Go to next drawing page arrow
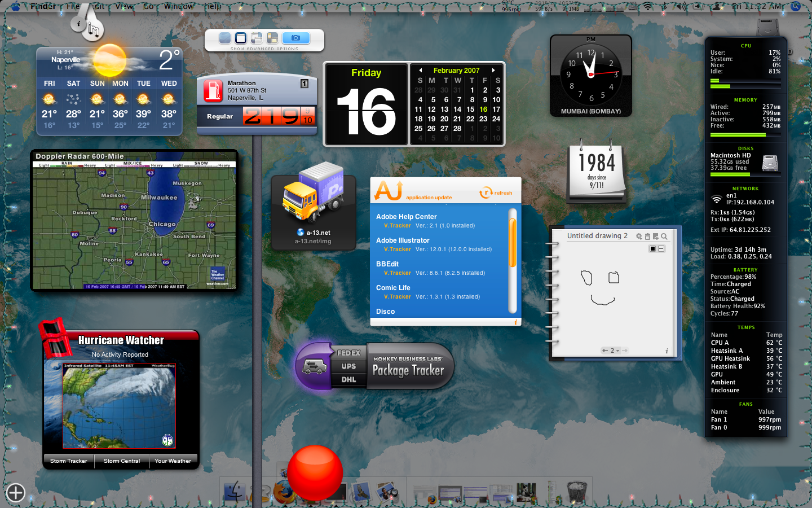 point(625,351)
